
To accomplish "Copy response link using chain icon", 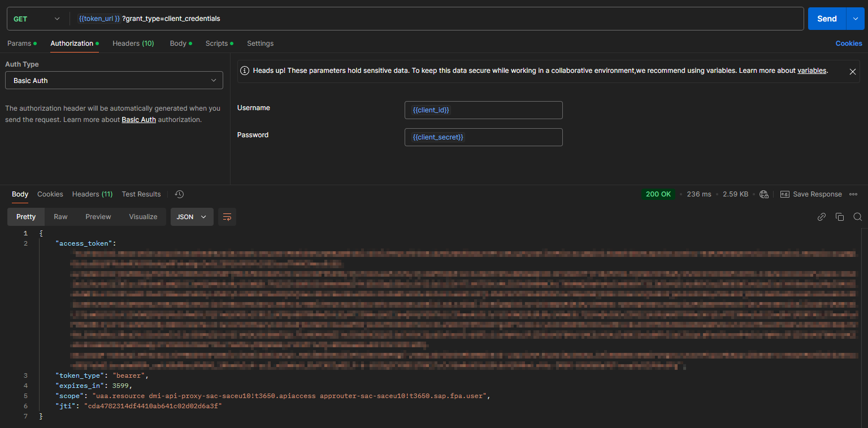I will (822, 217).
